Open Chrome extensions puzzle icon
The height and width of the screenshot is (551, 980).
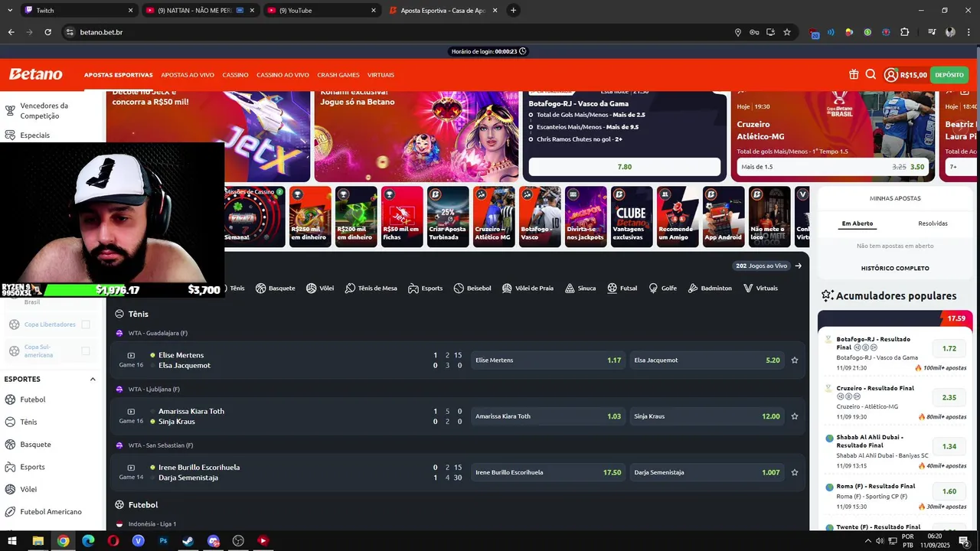tap(904, 32)
